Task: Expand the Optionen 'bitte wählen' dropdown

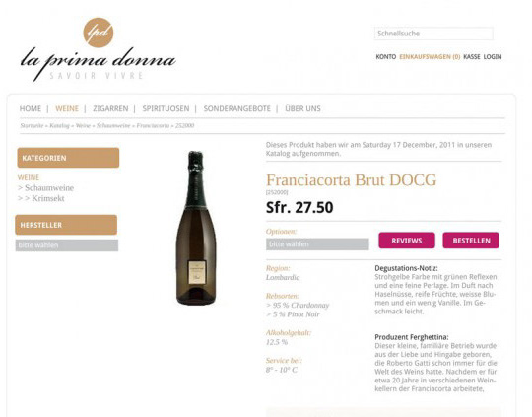Action: tap(317, 244)
